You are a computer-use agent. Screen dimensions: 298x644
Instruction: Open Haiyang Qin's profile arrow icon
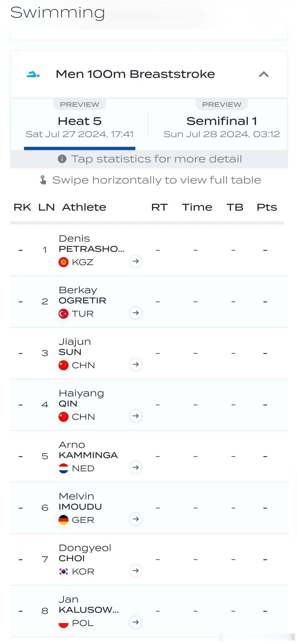pos(136,416)
